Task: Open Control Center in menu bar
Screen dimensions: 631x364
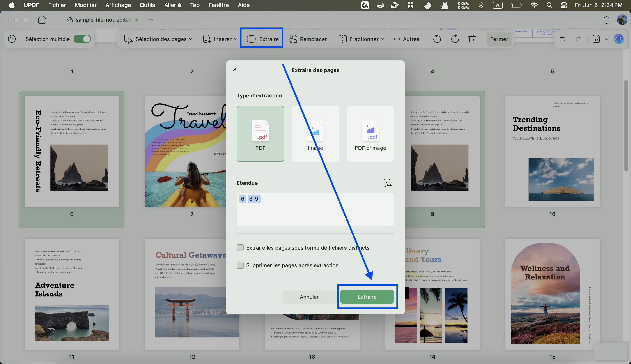Action: (x=564, y=5)
